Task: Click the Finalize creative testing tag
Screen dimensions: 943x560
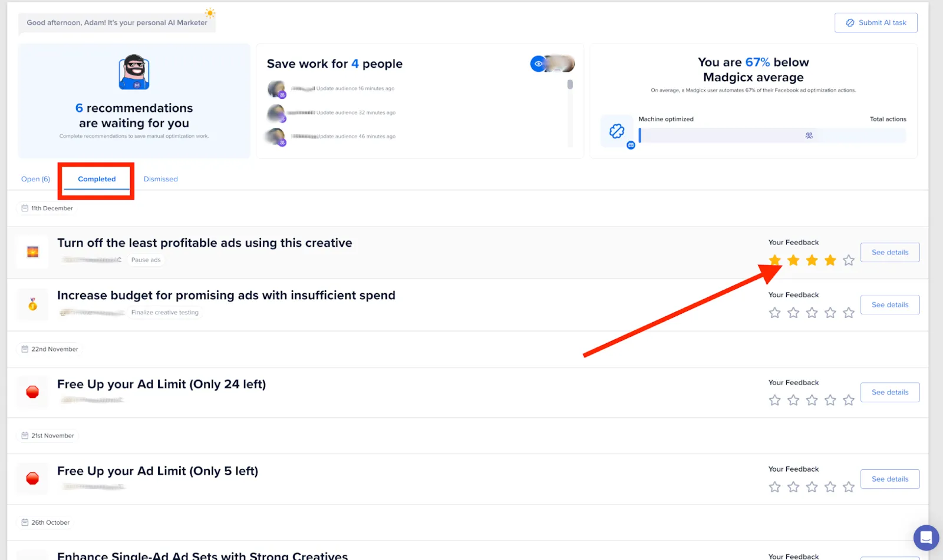Action: pos(164,313)
